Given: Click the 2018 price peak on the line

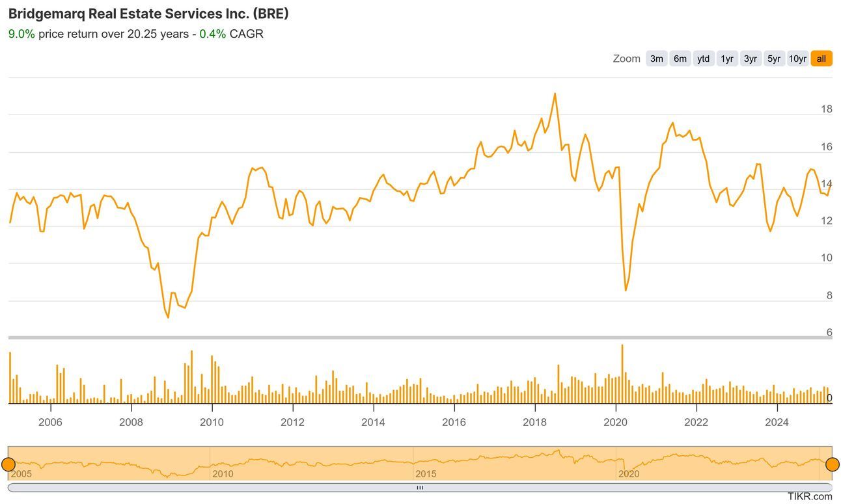Looking at the screenshot, I should (555, 94).
